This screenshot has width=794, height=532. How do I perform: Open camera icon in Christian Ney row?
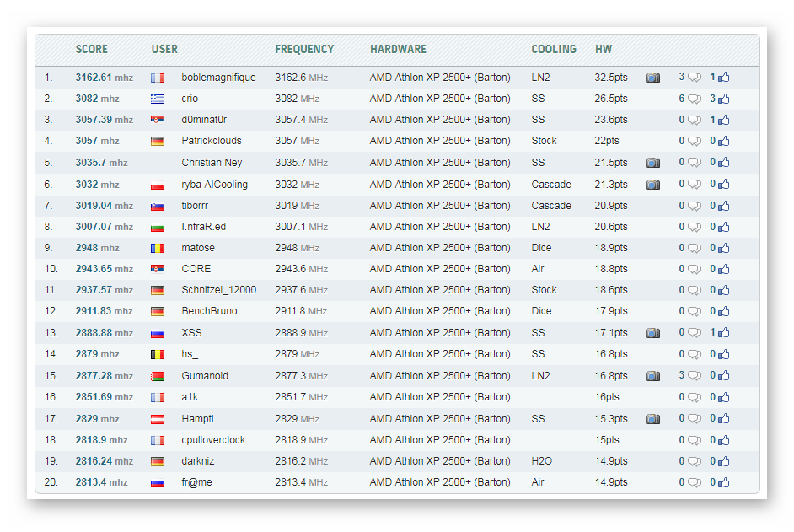click(653, 163)
